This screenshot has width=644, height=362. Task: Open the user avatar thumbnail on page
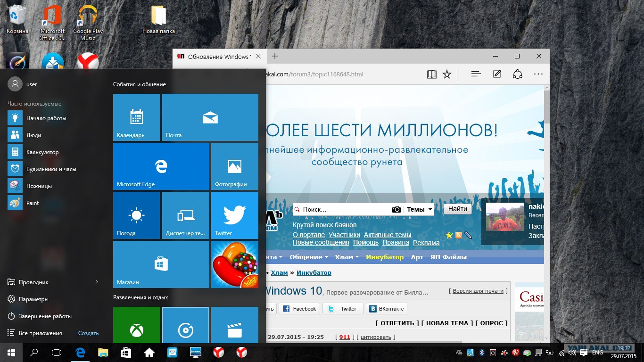(505, 217)
